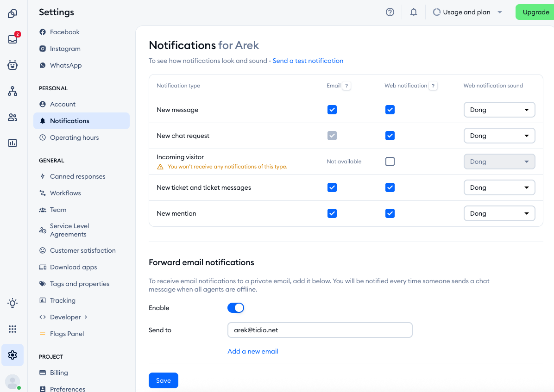
Task: Click the Send to email field
Action: click(x=320, y=330)
